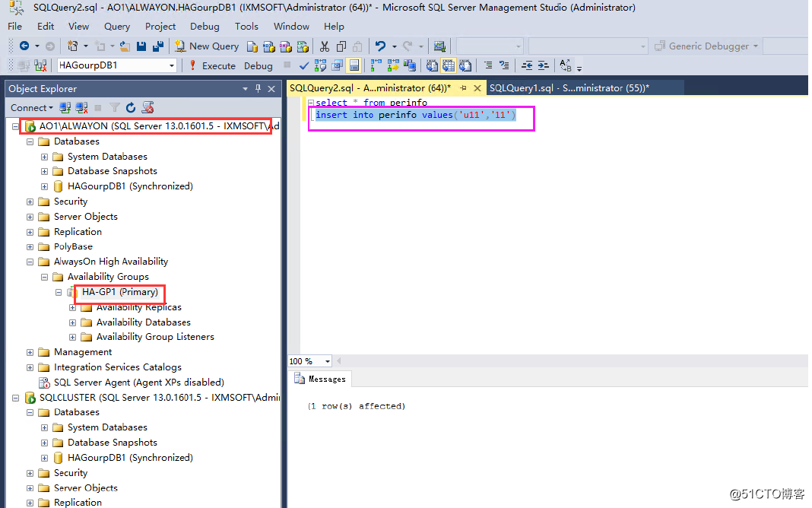Click the Save floppy disk icon
812x508 pixels.
[141, 46]
